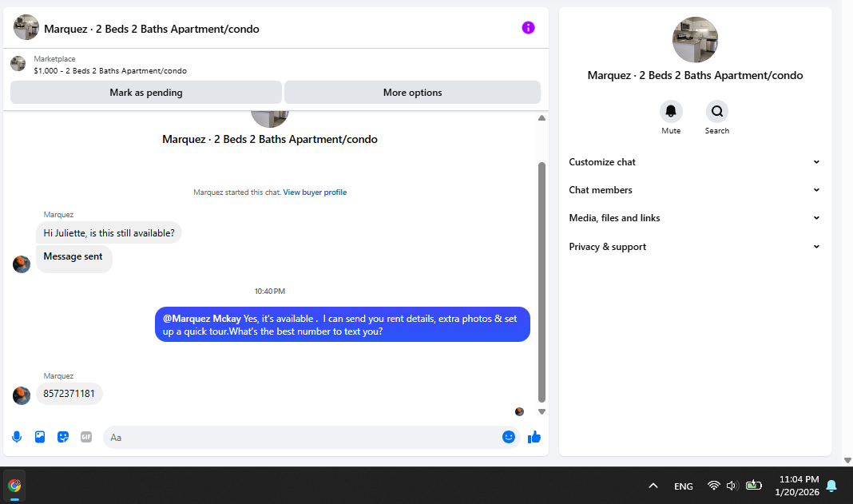
Task: Open large apartment photo in right panel
Action: 695,40
